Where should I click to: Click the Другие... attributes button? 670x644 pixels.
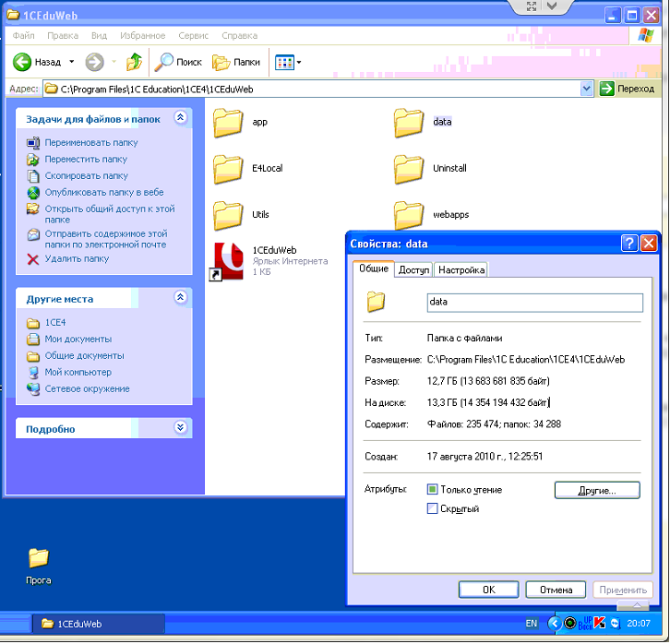[597, 490]
